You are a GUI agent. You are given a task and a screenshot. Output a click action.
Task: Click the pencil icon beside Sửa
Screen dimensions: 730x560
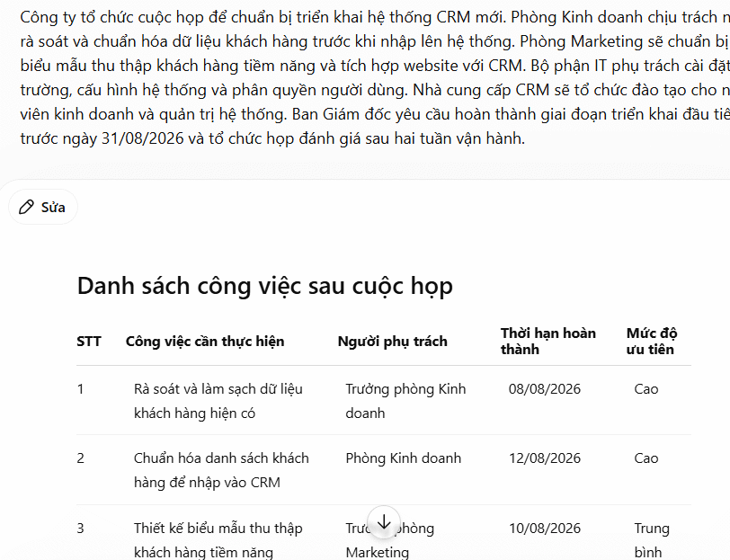point(27,207)
